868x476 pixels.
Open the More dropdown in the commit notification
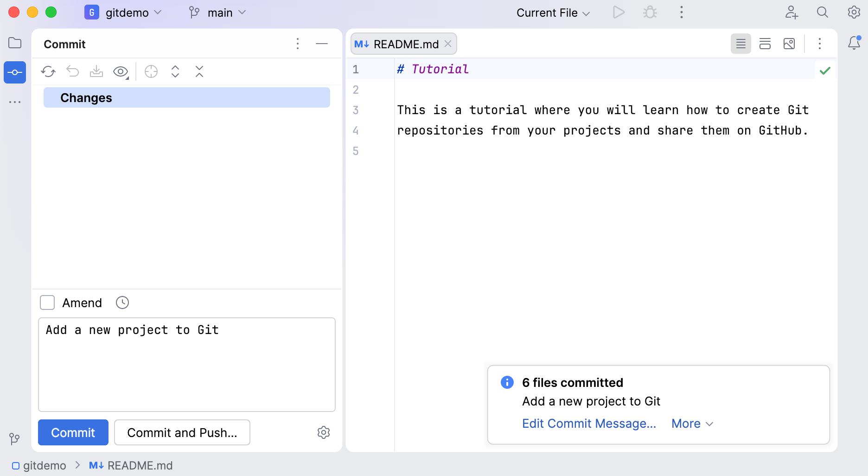tap(692, 424)
